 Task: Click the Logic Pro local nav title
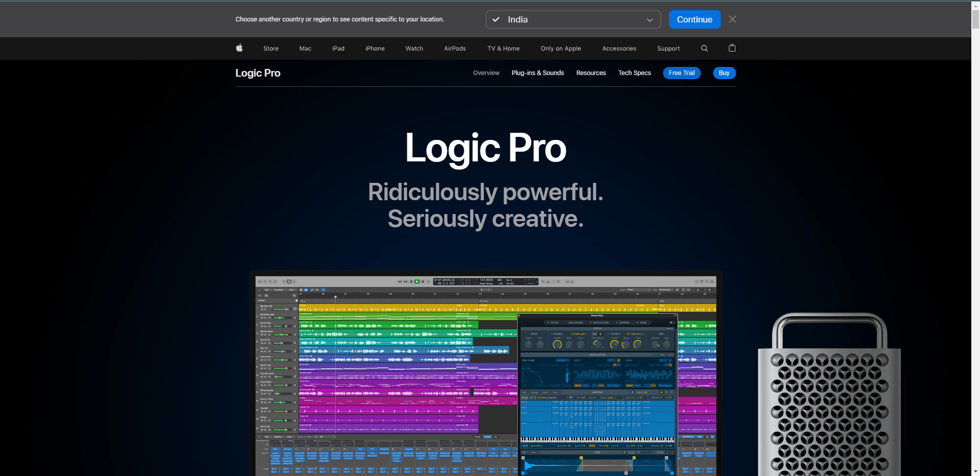[x=258, y=73]
